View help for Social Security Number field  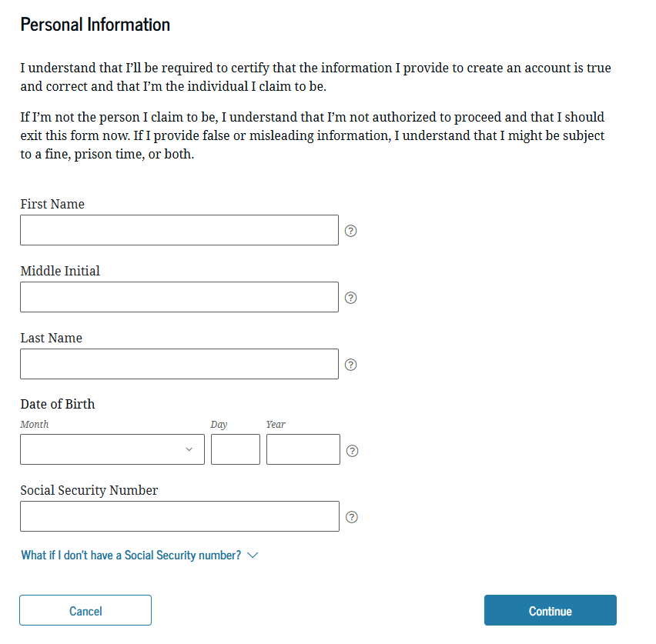pos(352,517)
